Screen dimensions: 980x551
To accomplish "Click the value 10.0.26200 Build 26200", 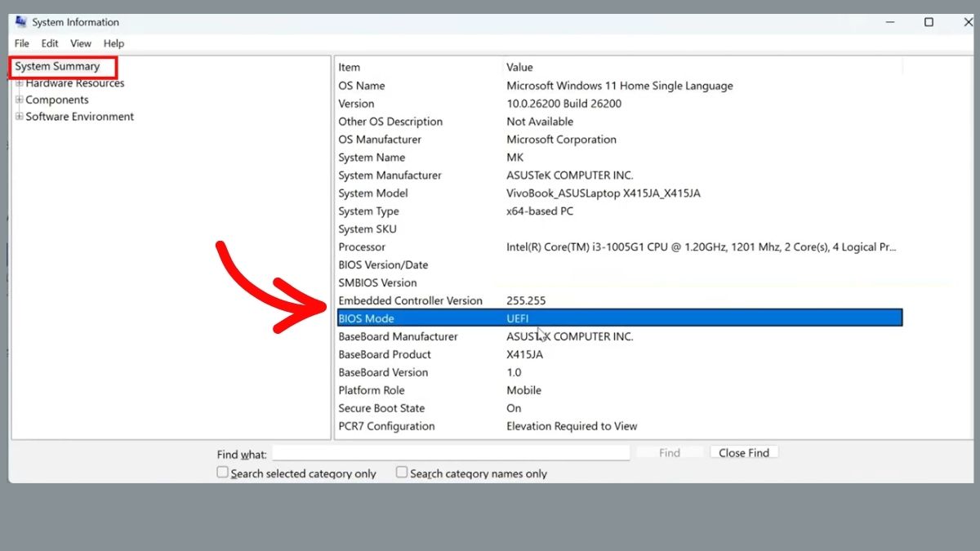I will tap(564, 104).
